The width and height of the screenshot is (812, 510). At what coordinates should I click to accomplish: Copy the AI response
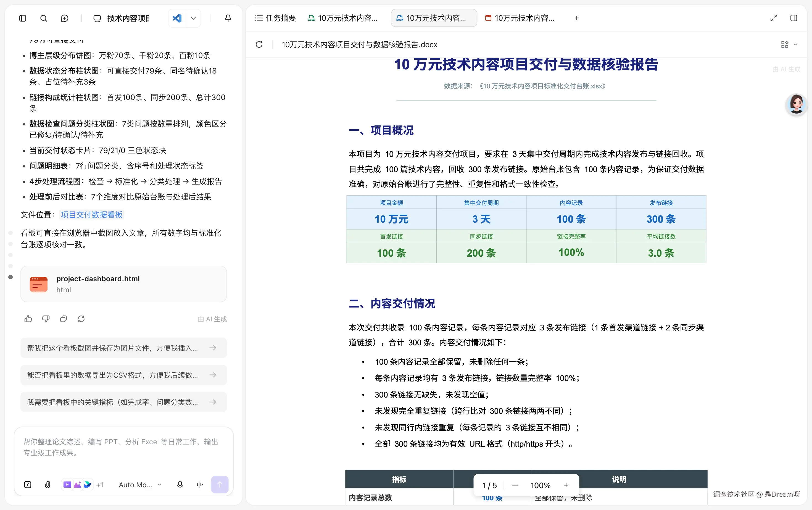(64, 319)
